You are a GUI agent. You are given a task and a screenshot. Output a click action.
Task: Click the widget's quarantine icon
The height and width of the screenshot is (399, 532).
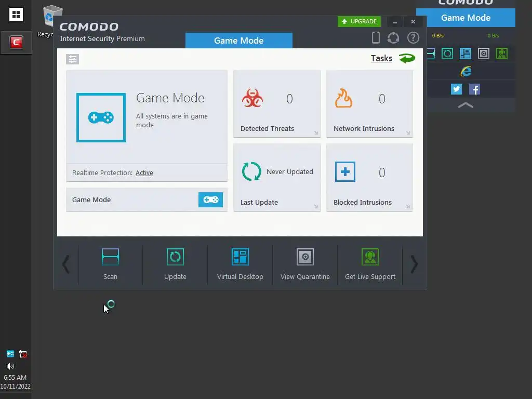[484, 54]
